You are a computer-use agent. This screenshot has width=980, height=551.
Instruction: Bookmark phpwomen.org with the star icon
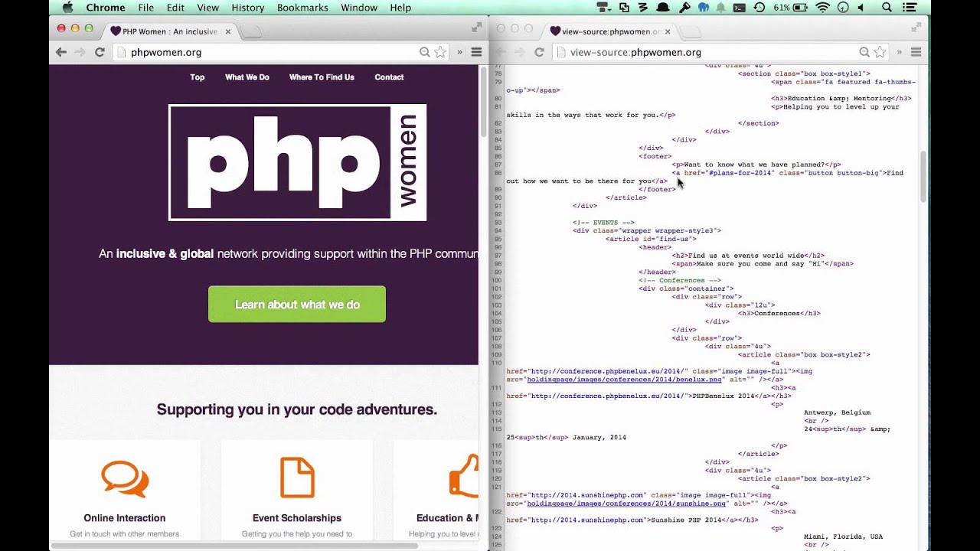(440, 52)
